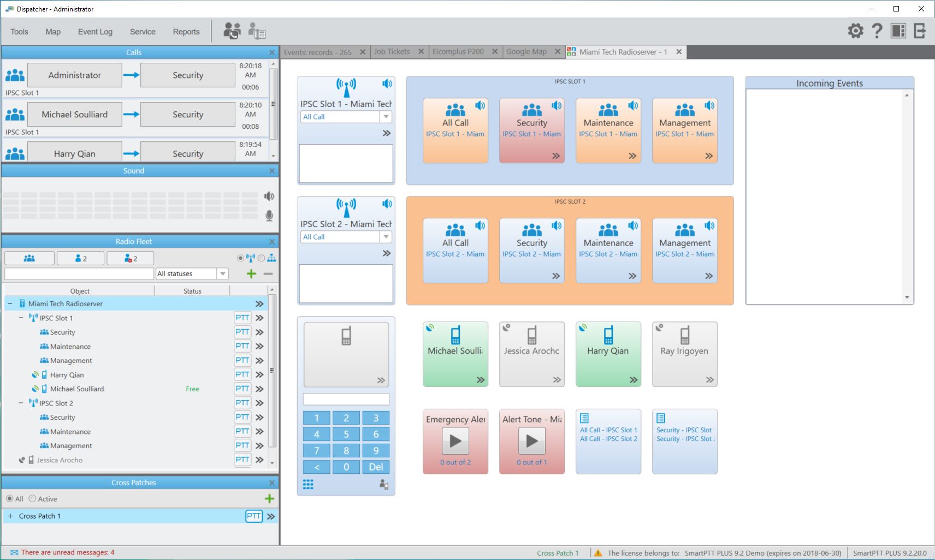This screenshot has height=560, width=935.
Task: Click the settings gear icon
Action: pos(855,31)
